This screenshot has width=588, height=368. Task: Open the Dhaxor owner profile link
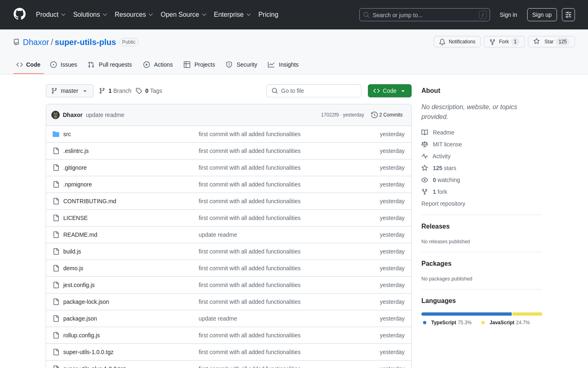36,42
